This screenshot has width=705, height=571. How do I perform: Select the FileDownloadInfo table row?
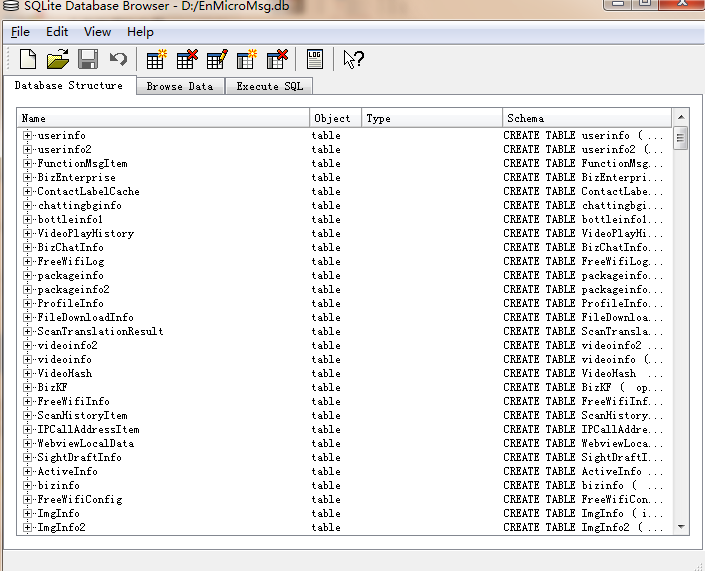(x=344, y=317)
